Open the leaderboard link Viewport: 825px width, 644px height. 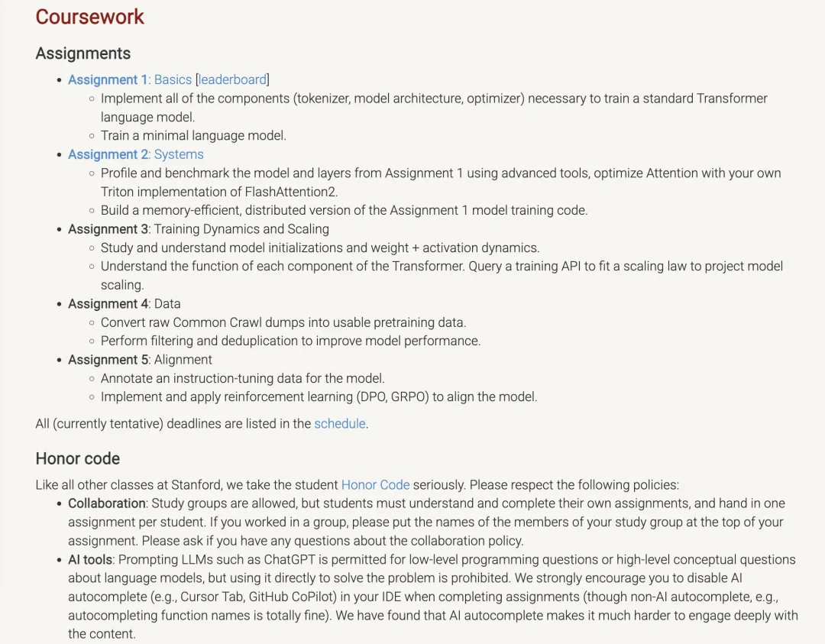232,80
